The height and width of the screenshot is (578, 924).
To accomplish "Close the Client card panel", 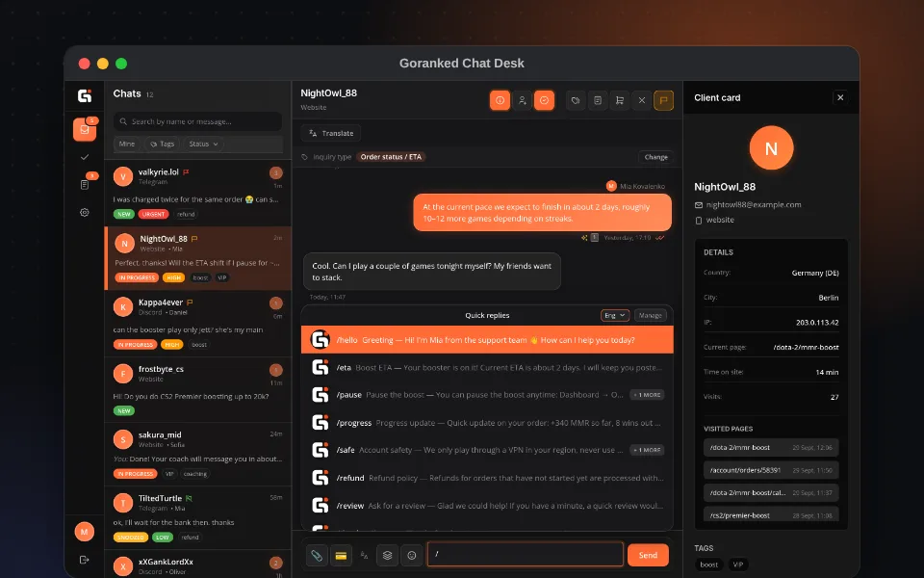I will point(840,97).
